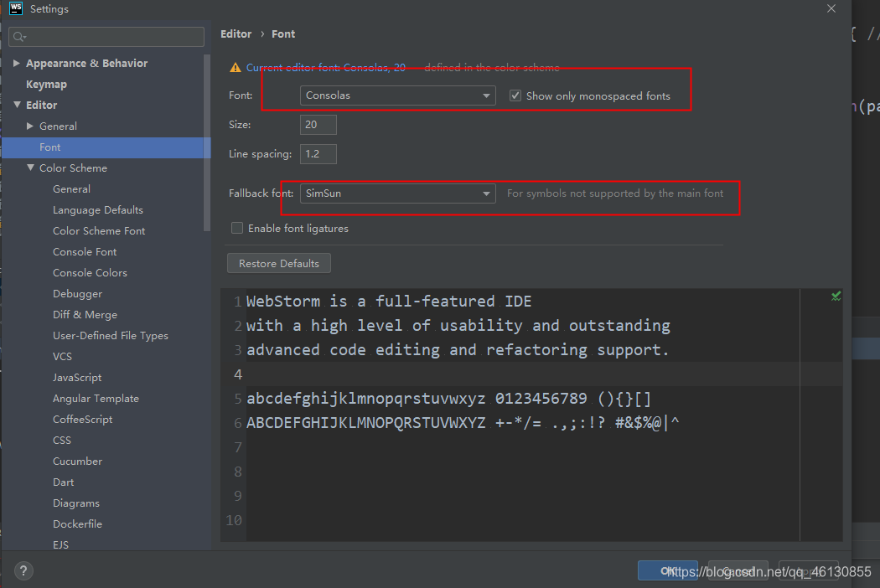Collapse the Color Scheme node
The width and height of the screenshot is (880, 588).
(x=30, y=168)
